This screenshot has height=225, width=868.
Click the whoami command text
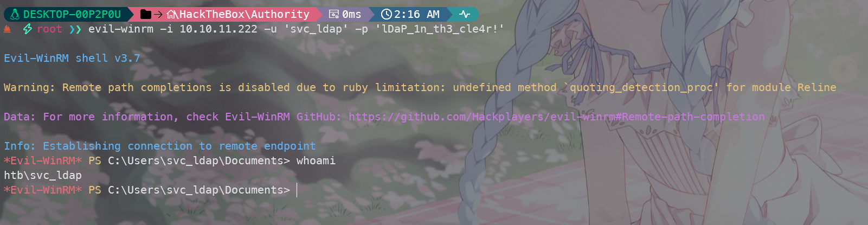[x=316, y=160]
